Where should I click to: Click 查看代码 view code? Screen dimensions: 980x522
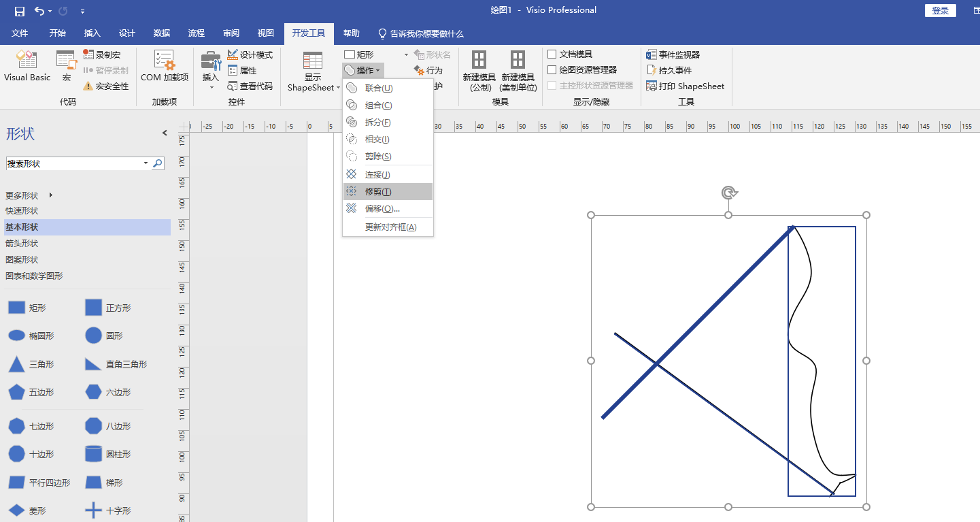tap(250, 86)
